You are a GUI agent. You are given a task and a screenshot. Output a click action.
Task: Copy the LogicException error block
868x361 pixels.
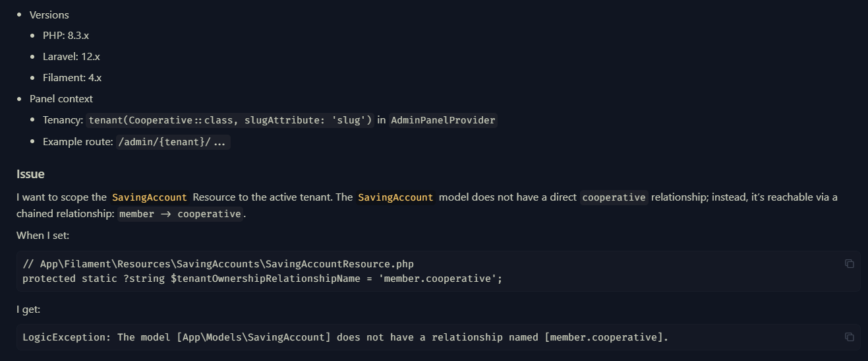point(850,337)
